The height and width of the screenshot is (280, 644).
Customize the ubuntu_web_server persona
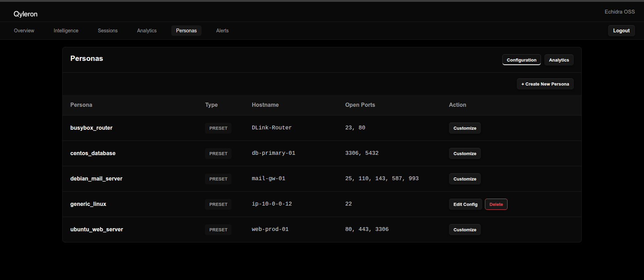coord(465,230)
